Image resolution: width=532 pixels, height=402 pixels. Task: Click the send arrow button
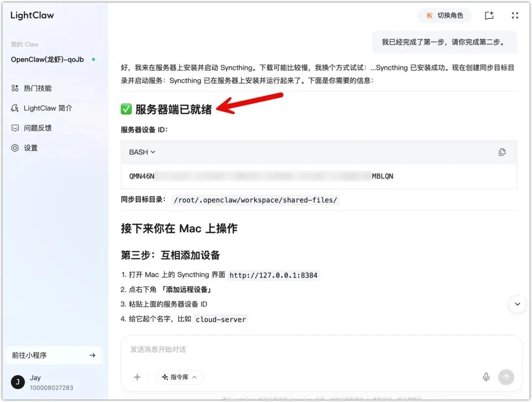click(x=506, y=377)
